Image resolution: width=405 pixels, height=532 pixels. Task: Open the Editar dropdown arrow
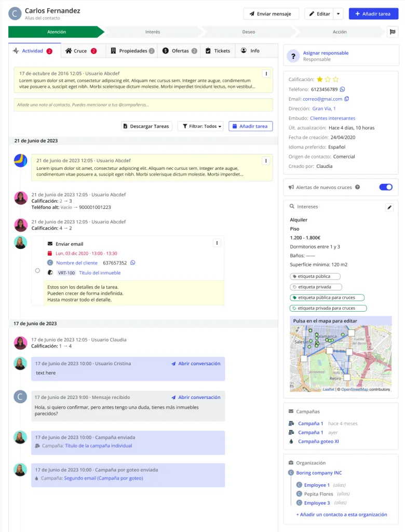[x=338, y=14]
